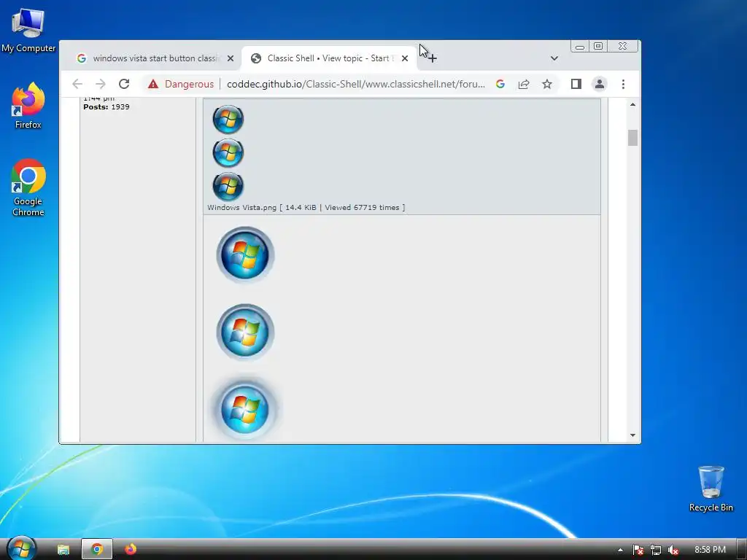This screenshot has width=747, height=560.
Task: Click the Chrome taskbar button
Action: coord(97,550)
